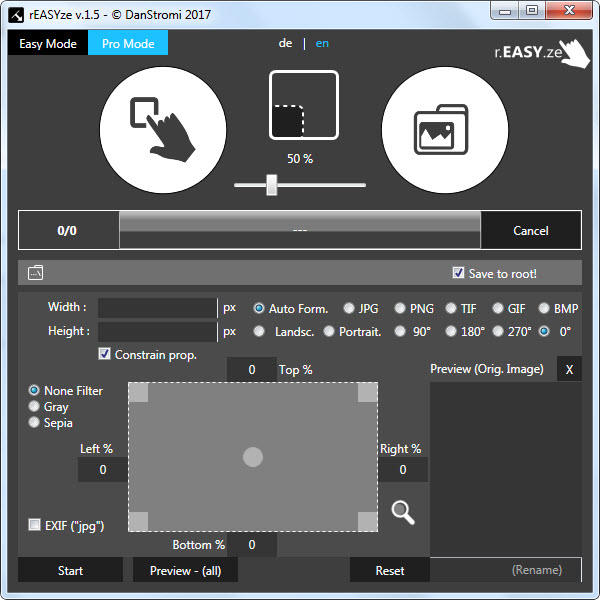Switch to Pro Mode tab

tap(128, 43)
